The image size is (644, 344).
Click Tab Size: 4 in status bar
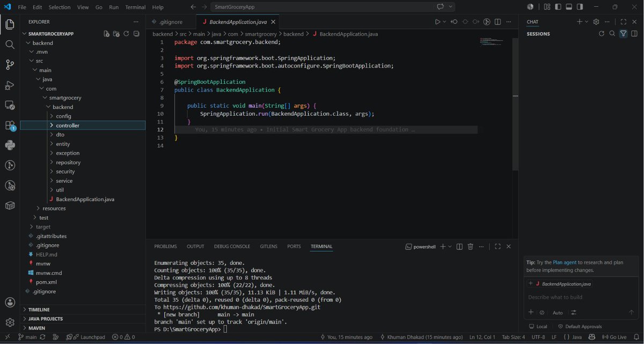coord(513,337)
